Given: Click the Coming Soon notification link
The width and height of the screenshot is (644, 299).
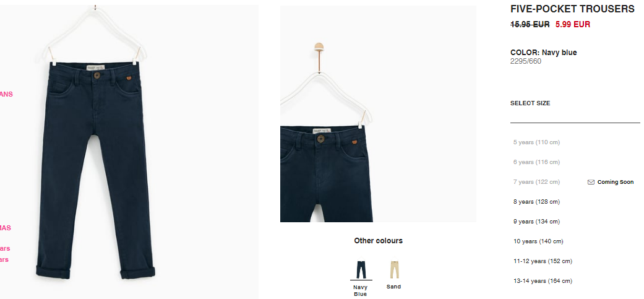Looking at the screenshot, I should point(616,182).
